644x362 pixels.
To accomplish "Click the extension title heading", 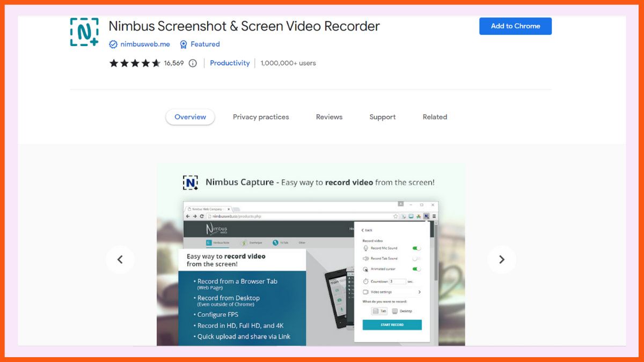I will (x=244, y=26).
